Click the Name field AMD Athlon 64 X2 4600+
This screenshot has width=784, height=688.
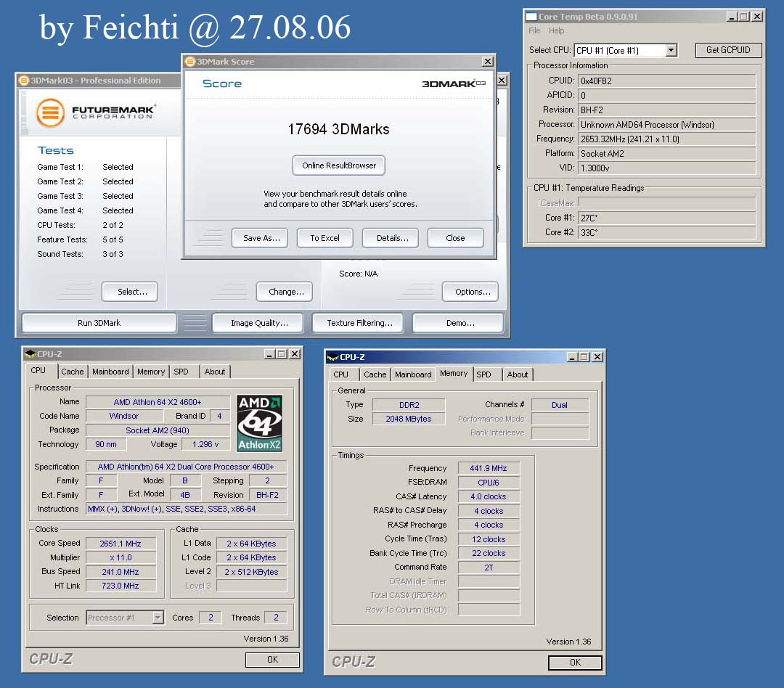click(x=158, y=402)
